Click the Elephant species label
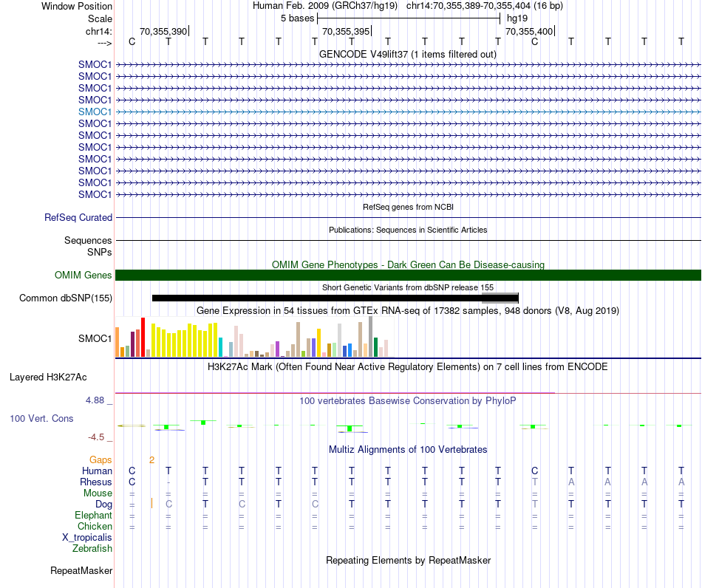 point(93,516)
